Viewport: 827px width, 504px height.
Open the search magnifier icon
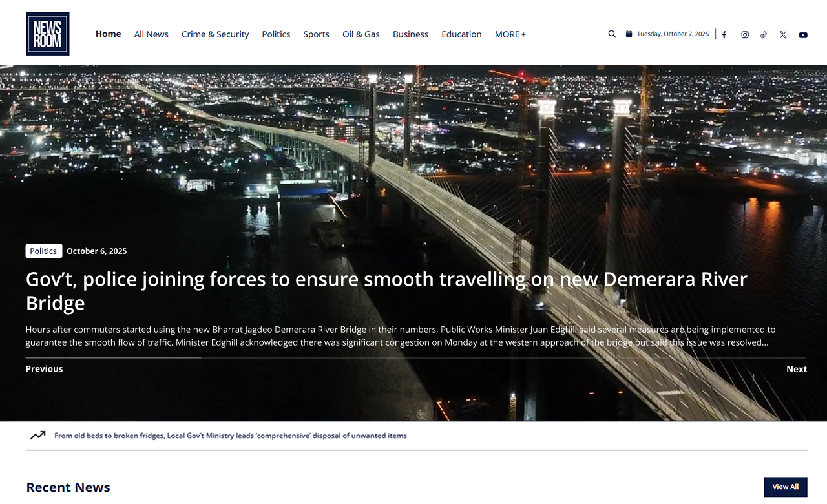point(612,34)
